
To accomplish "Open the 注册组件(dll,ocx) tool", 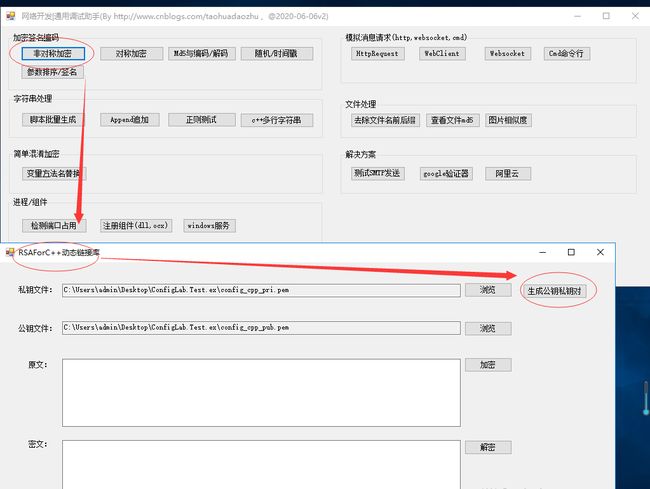I will coord(136,225).
